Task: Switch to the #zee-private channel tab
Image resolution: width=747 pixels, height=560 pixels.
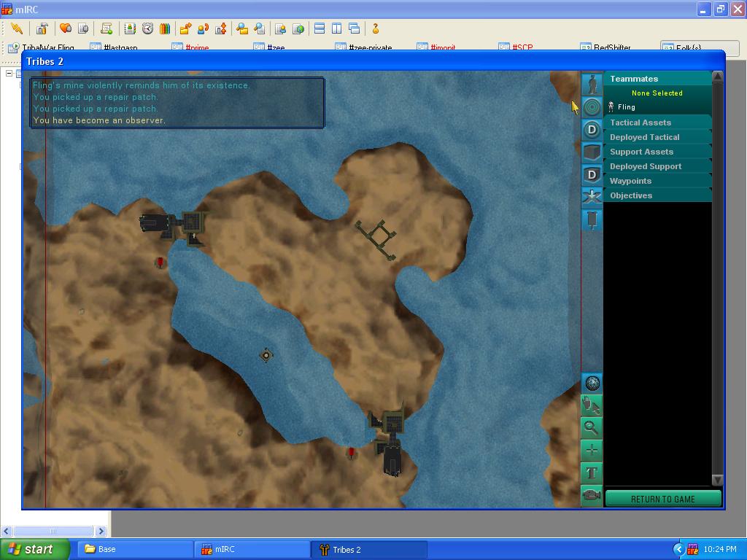Action: coord(364,47)
